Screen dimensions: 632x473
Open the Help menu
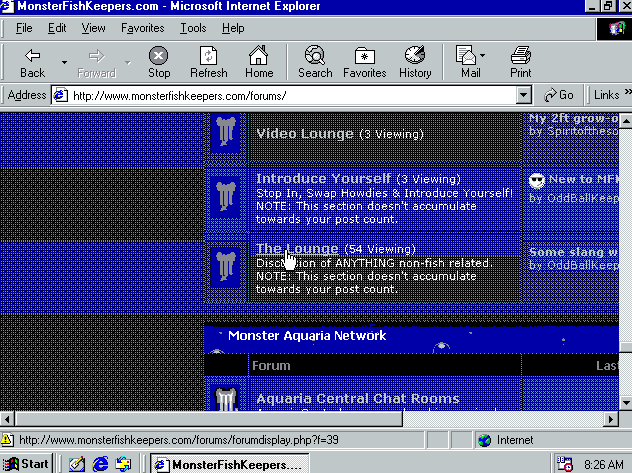233,28
